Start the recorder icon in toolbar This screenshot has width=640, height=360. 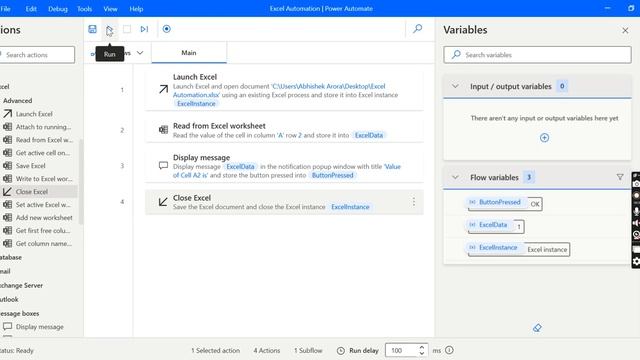pos(167,29)
